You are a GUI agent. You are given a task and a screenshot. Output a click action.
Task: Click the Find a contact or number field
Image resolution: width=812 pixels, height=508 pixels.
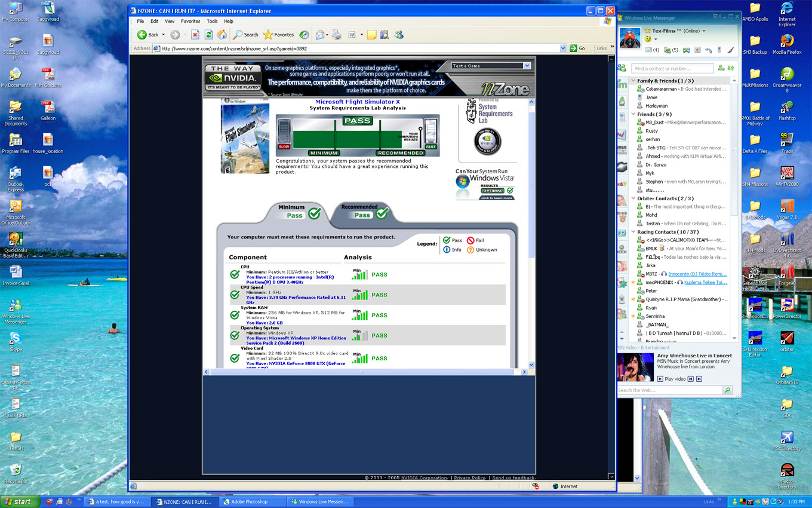[673, 69]
